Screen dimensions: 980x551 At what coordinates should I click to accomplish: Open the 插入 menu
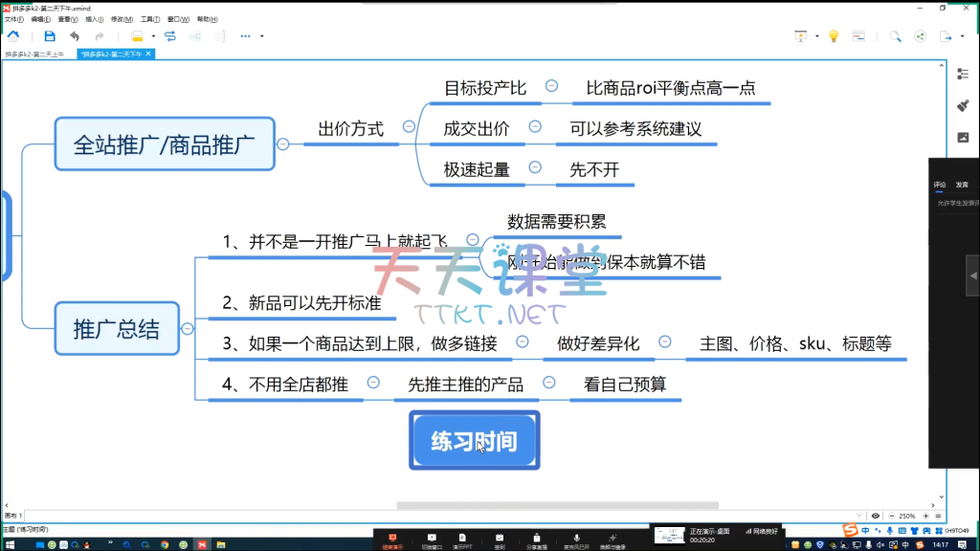(94, 18)
